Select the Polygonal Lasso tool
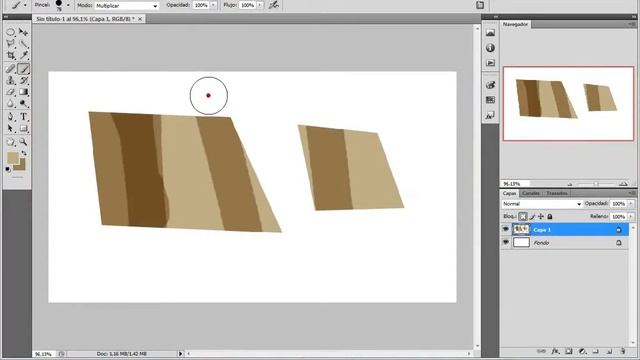Viewport: 640px width, 360px height. click(x=11, y=44)
